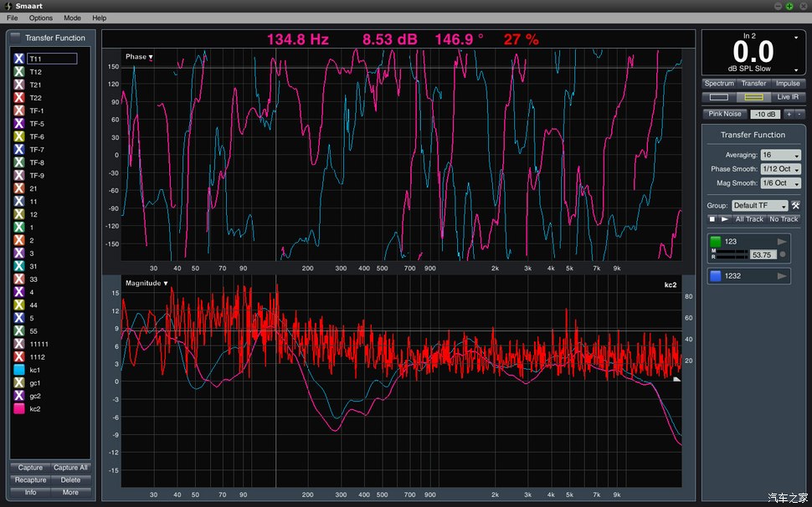Click the Recapture button
This screenshot has width=812, height=507.
click(30, 480)
